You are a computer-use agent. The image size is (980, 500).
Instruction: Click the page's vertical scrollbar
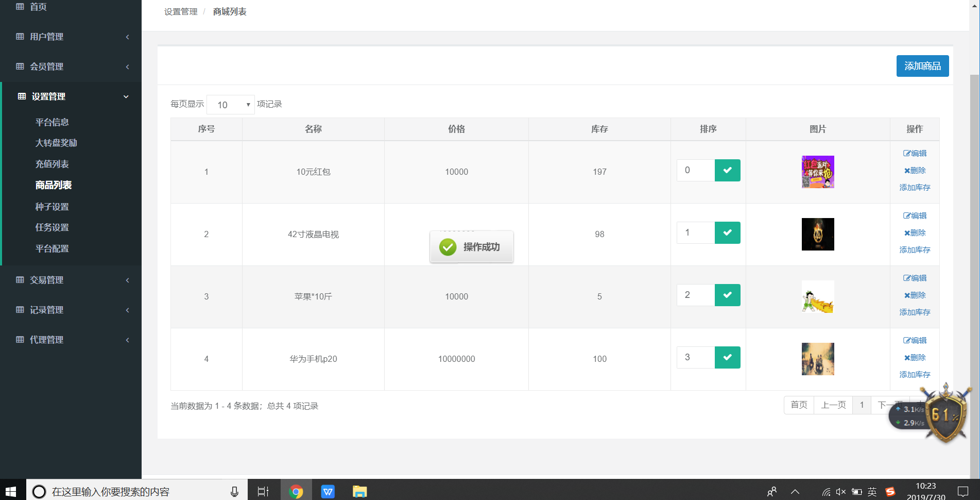[974, 258]
